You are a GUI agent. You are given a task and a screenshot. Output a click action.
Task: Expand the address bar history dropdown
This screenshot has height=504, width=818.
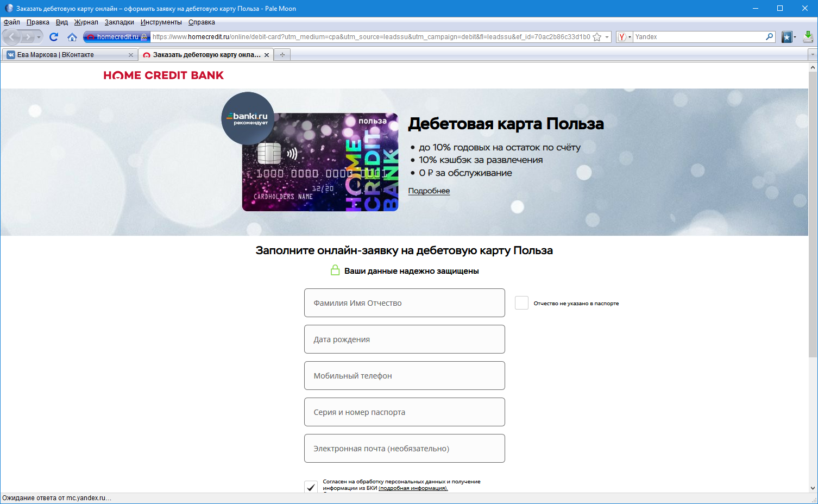(x=607, y=37)
